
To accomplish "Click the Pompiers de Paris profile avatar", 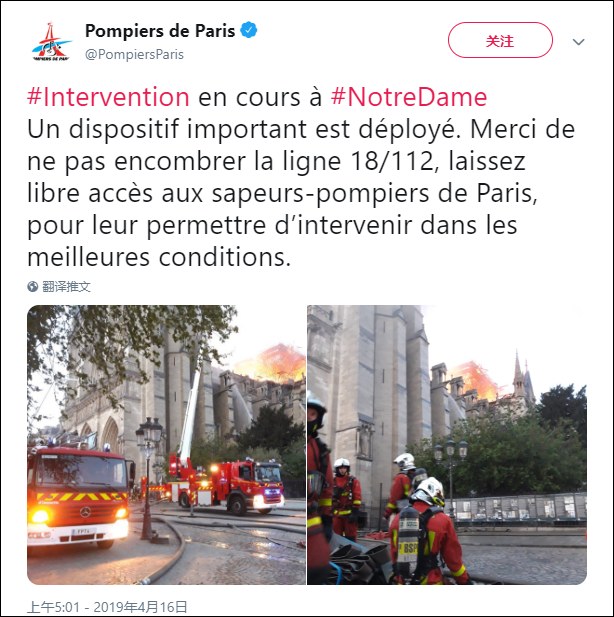I will click(51, 42).
